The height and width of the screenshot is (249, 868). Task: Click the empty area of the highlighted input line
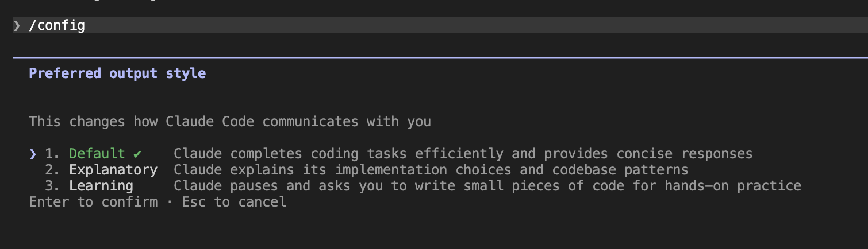pos(460,26)
